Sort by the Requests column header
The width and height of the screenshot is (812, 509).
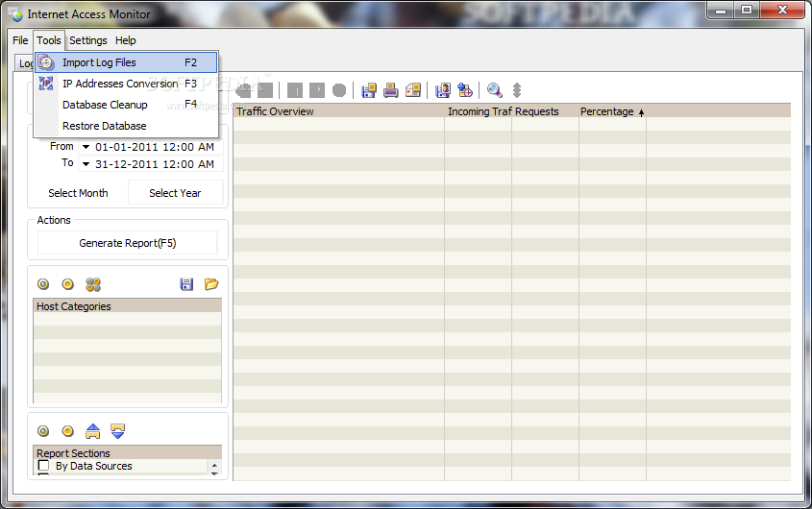click(545, 111)
